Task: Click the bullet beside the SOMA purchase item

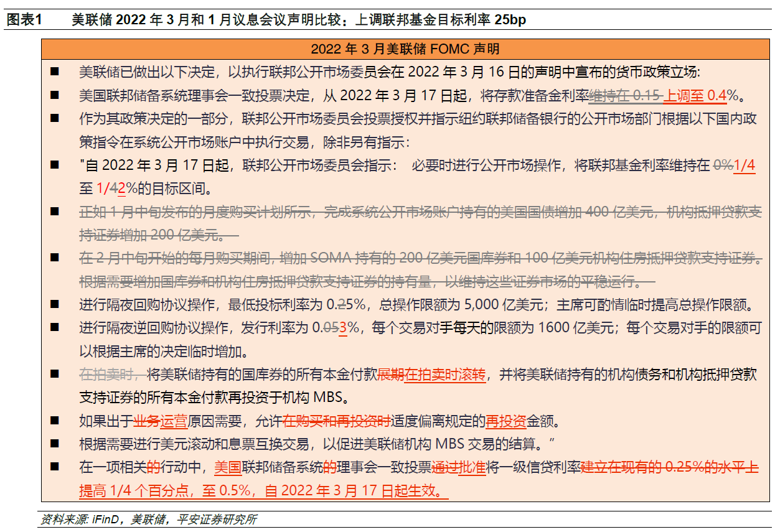Action: pyautogui.click(x=56, y=257)
